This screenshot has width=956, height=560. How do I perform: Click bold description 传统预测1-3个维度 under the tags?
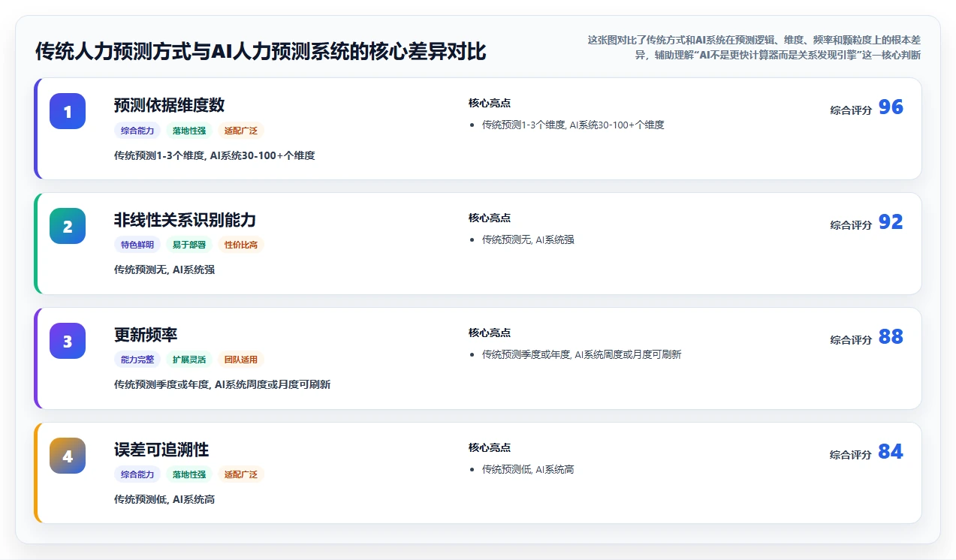[x=215, y=155]
